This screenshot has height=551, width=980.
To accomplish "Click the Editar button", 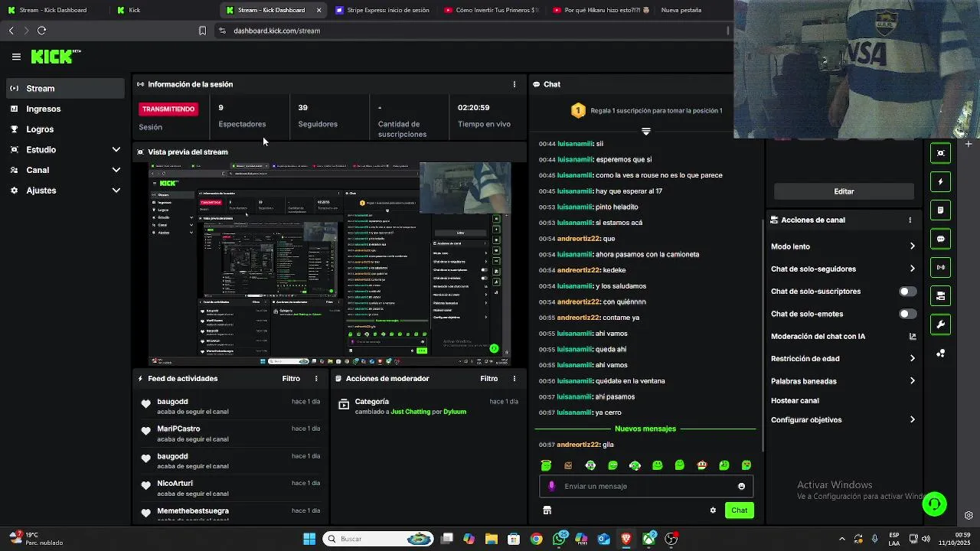I will point(844,191).
